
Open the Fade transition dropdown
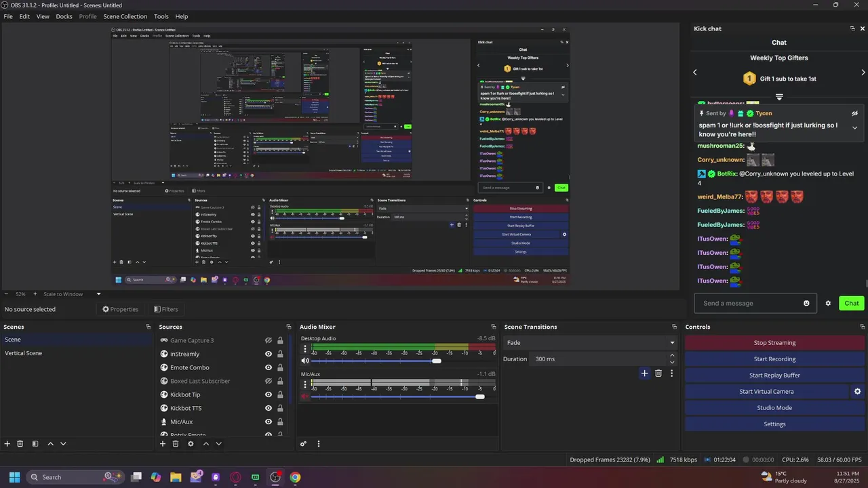pyautogui.click(x=590, y=343)
